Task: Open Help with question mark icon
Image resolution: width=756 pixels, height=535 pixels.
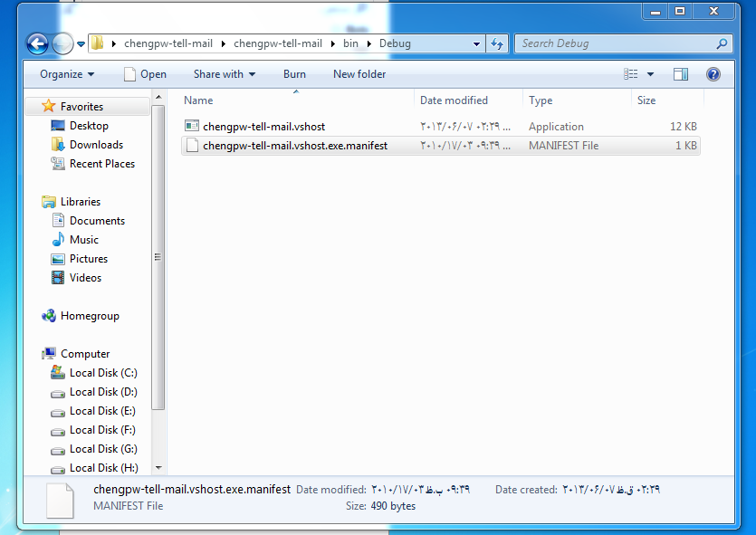Action: pyautogui.click(x=713, y=74)
